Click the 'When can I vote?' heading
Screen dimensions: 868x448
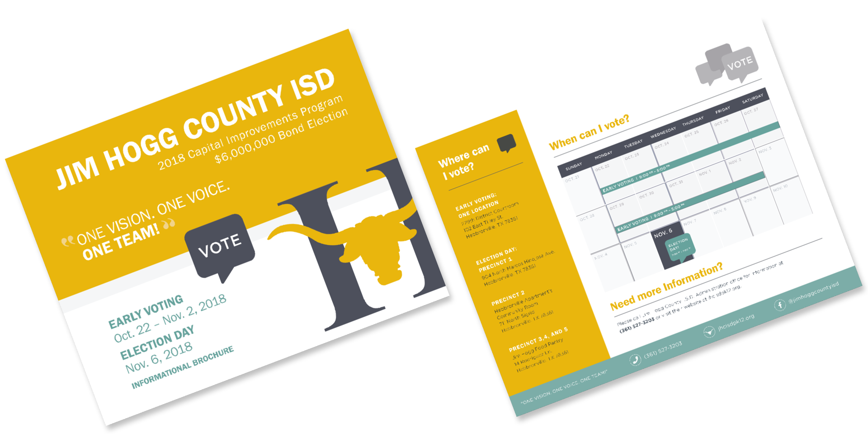pos(589,132)
